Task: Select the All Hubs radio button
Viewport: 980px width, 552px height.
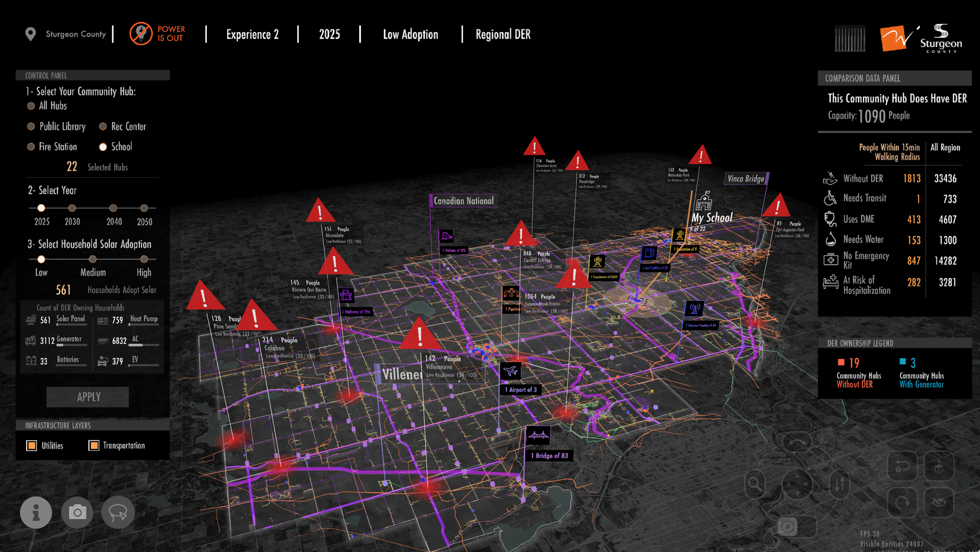Action: click(31, 106)
